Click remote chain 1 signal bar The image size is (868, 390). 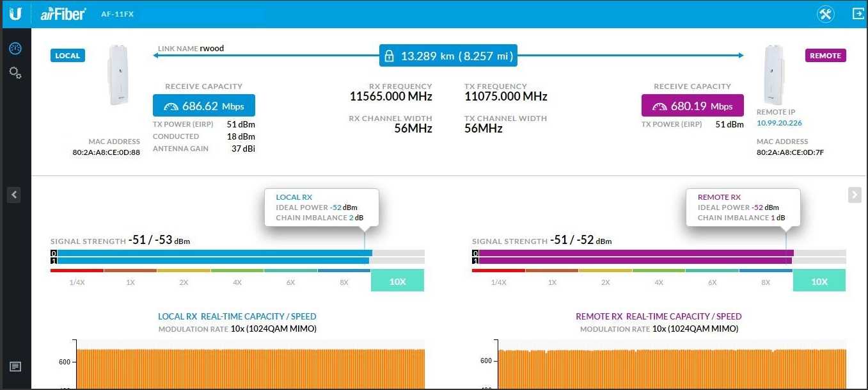point(635,261)
